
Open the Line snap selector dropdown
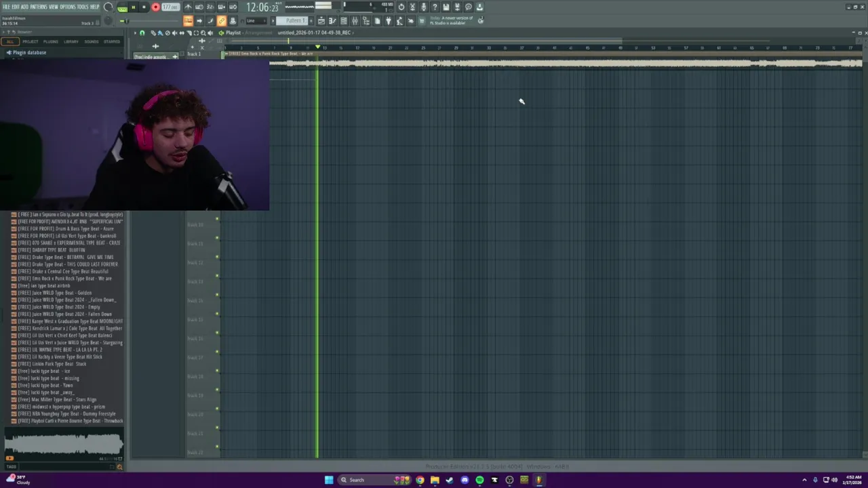(x=256, y=20)
